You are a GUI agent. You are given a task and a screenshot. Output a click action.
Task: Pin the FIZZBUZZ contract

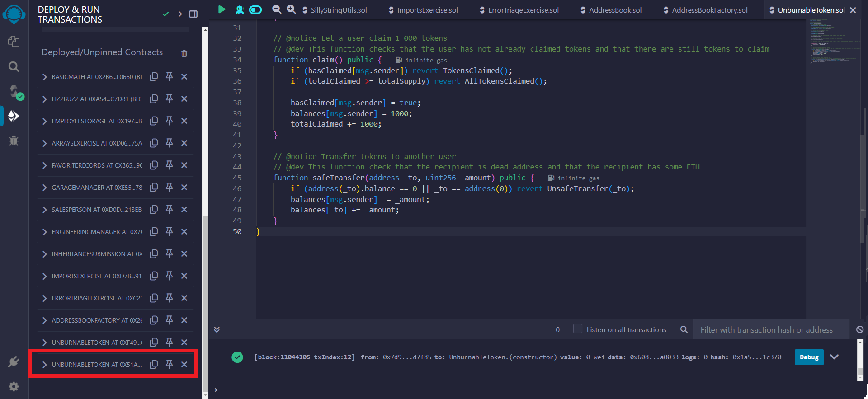point(169,99)
